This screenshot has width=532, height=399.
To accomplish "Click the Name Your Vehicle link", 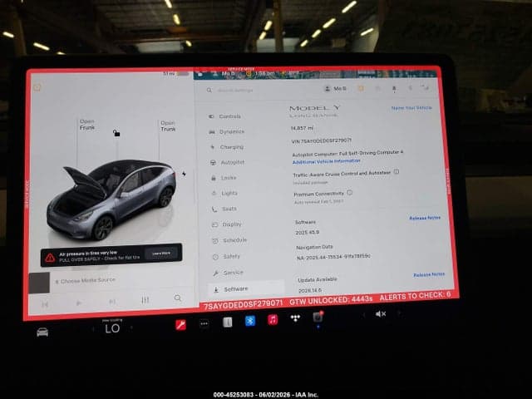I will pyautogui.click(x=411, y=108).
